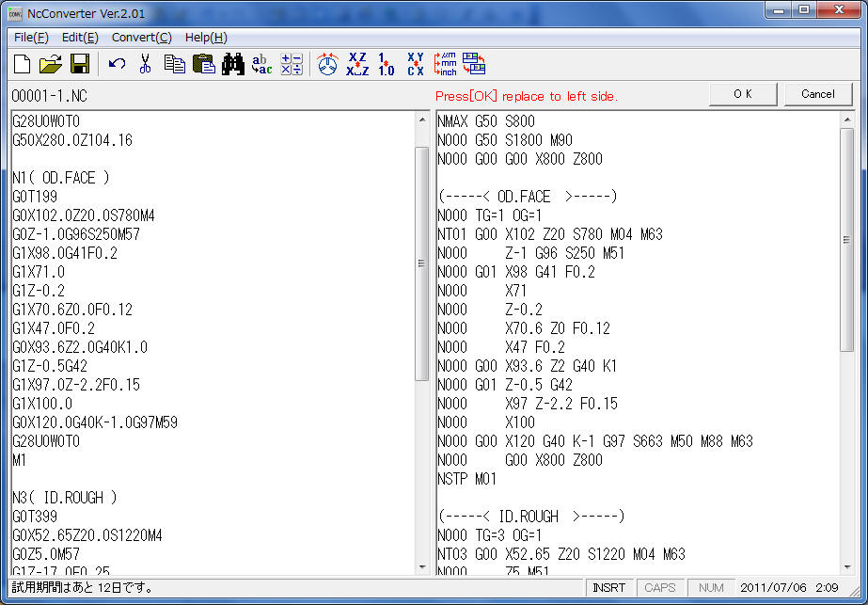Screen dimensions: 868x605
Task: Click line 'G0T199' in left pane
Action: (x=35, y=197)
